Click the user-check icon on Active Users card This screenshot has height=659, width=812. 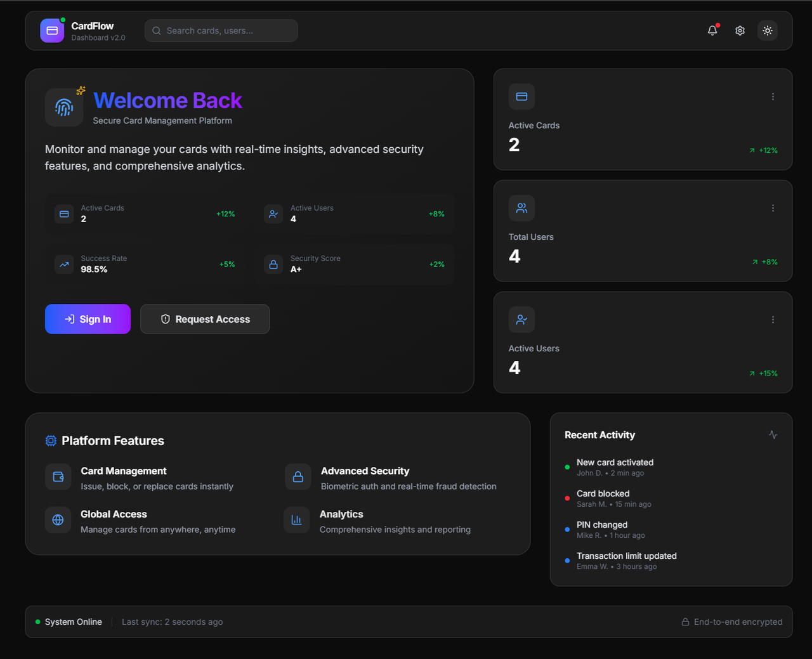[521, 320]
